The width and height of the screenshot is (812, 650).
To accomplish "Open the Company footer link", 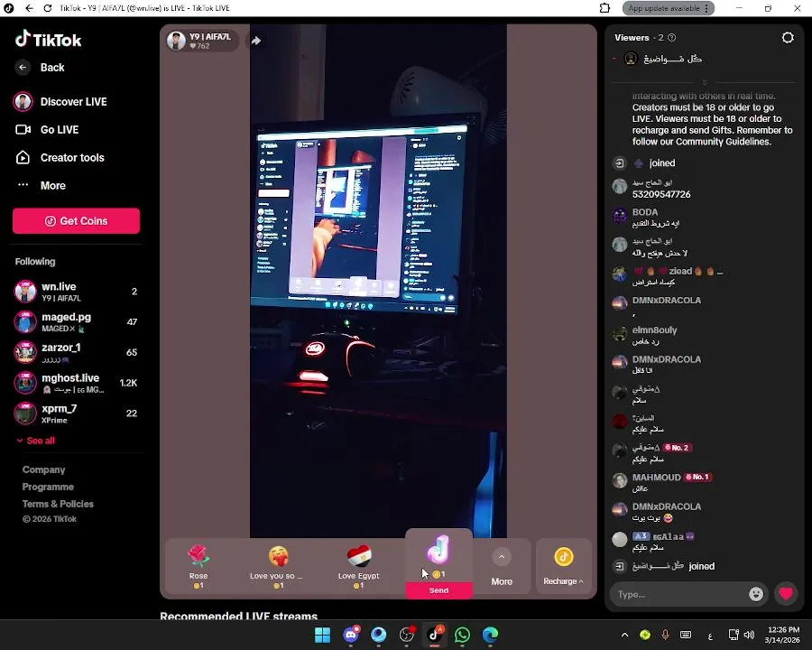I will [x=43, y=469].
